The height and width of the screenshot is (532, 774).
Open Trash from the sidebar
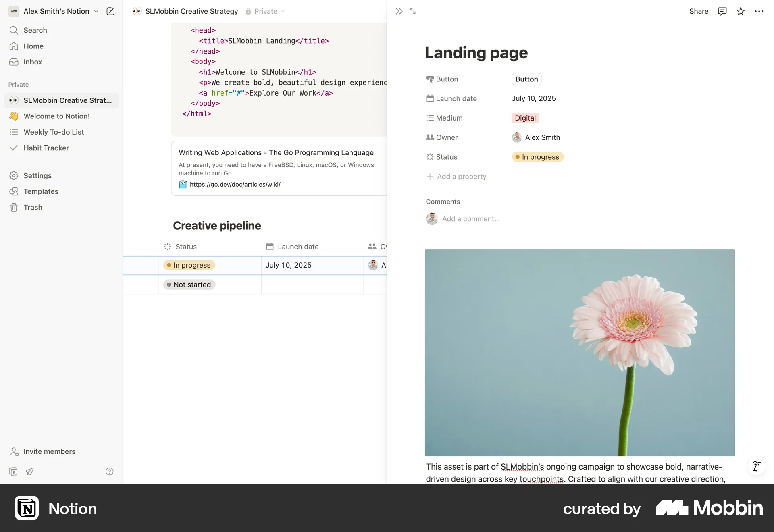point(32,207)
